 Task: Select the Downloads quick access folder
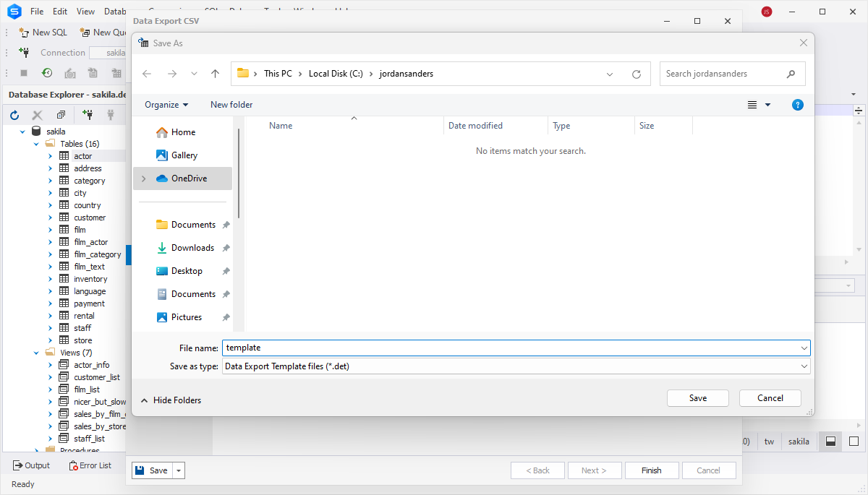(x=192, y=248)
